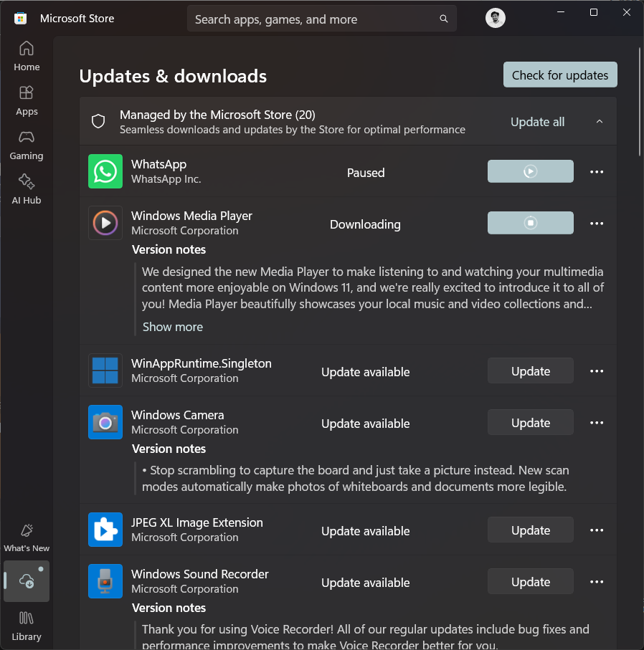This screenshot has height=650, width=644.
Task: Expand Windows Media Player version notes via Show more
Action: point(172,326)
